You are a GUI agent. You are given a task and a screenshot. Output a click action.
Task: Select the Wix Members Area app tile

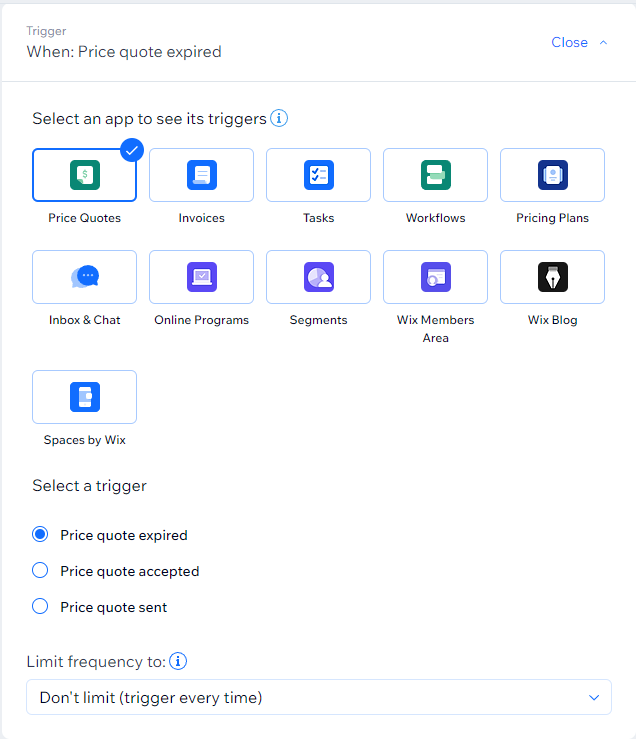tap(435, 277)
